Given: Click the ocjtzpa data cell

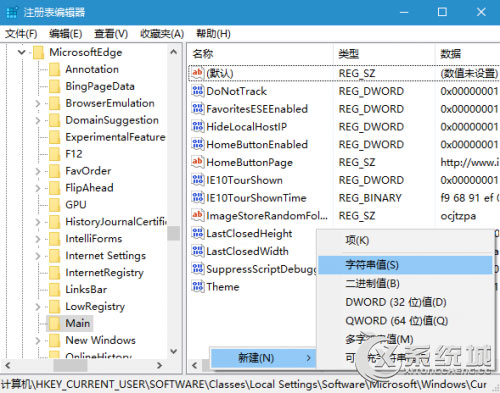Looking at the screenshot, I should tap(458, 216).
